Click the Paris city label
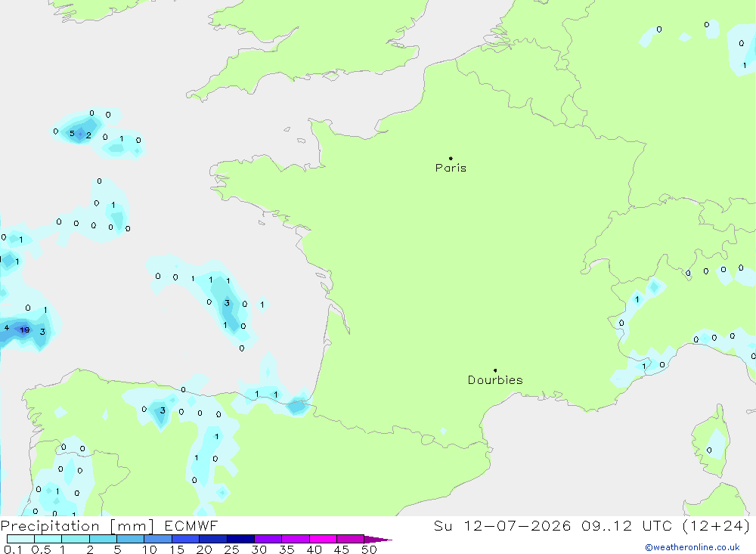Viewport: 756px width, 554px height. tap(451, 168)
